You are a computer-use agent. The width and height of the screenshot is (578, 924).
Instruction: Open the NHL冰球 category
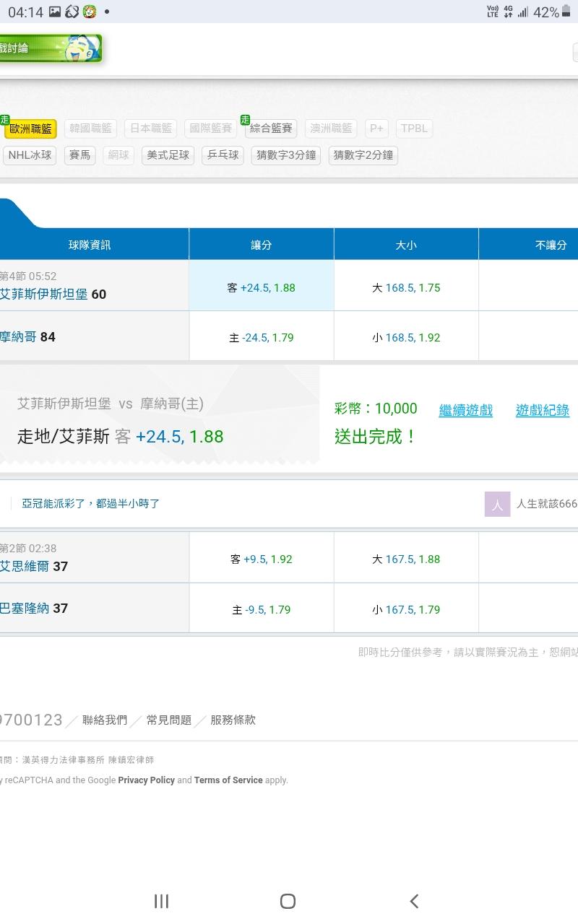[x=30, y=155]
